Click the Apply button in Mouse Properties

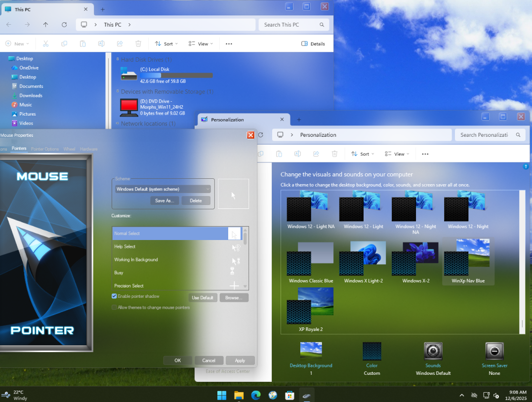(240, 361)
